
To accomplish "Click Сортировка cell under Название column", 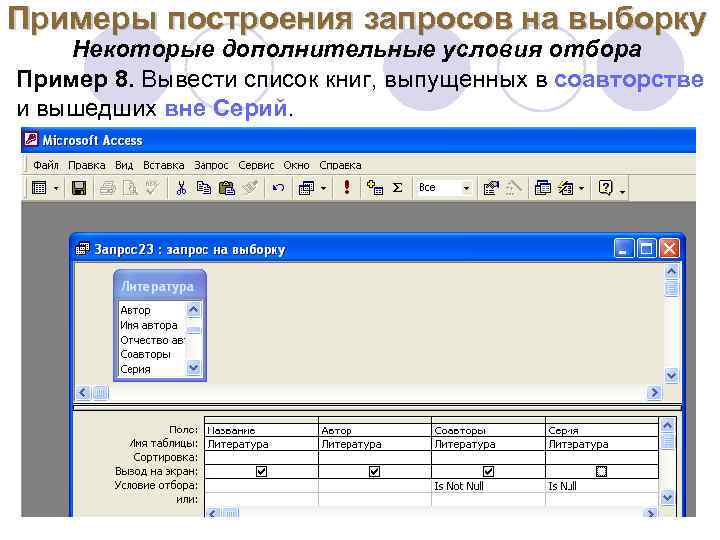I will tap(261, 458).
